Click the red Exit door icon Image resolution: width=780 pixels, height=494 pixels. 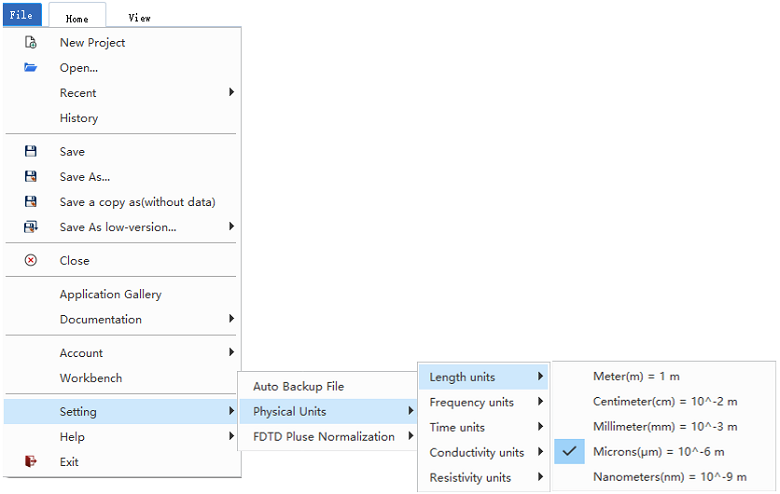31,462
